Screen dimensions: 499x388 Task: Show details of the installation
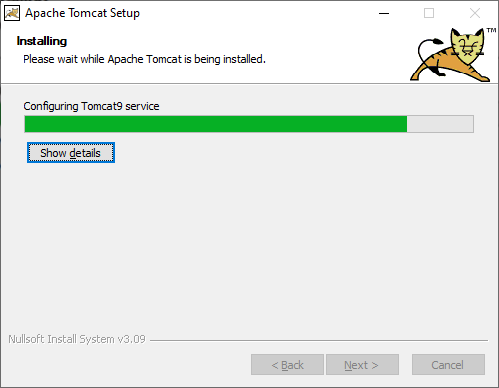(x=71, y=153)
